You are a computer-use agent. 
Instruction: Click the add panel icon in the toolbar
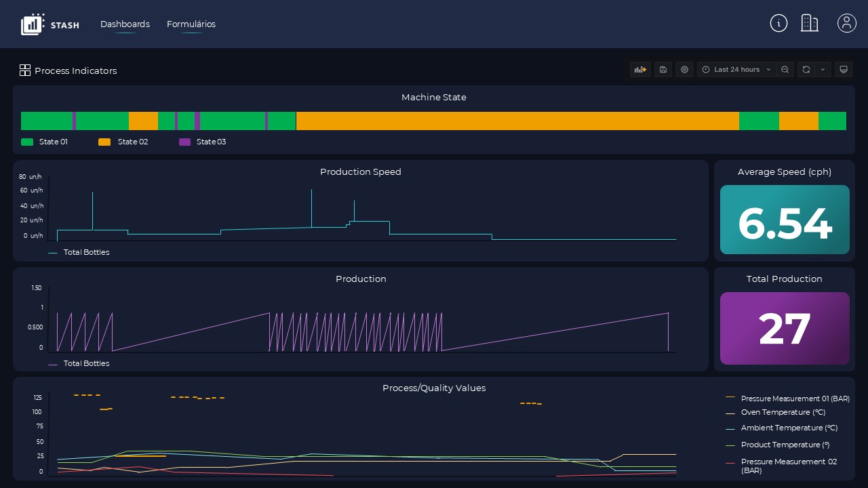[x=639, y=69]
